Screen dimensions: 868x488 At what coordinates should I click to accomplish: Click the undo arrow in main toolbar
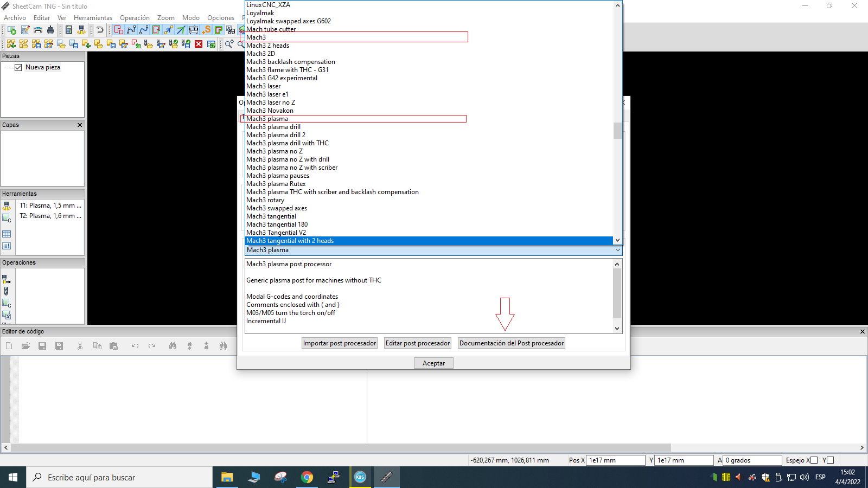pyautogui.click(x=100, y=30)
